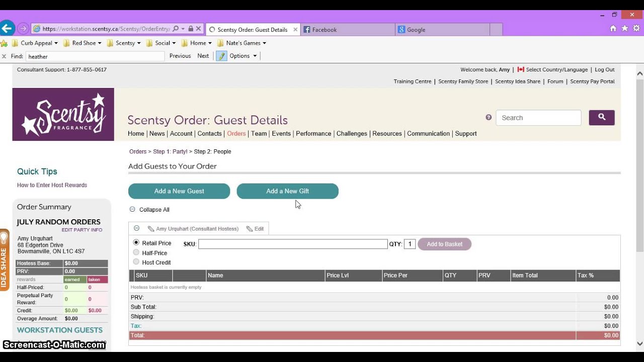The image size is (644, 362).
Task: Open the Home favorites folder
Action: (x=197, y=43)
